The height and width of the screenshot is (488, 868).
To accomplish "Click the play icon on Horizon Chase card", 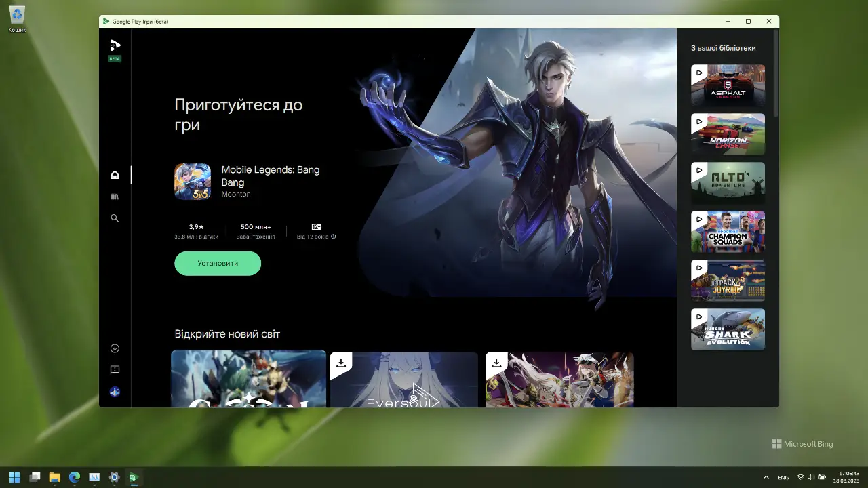I will tap(699, 122).
